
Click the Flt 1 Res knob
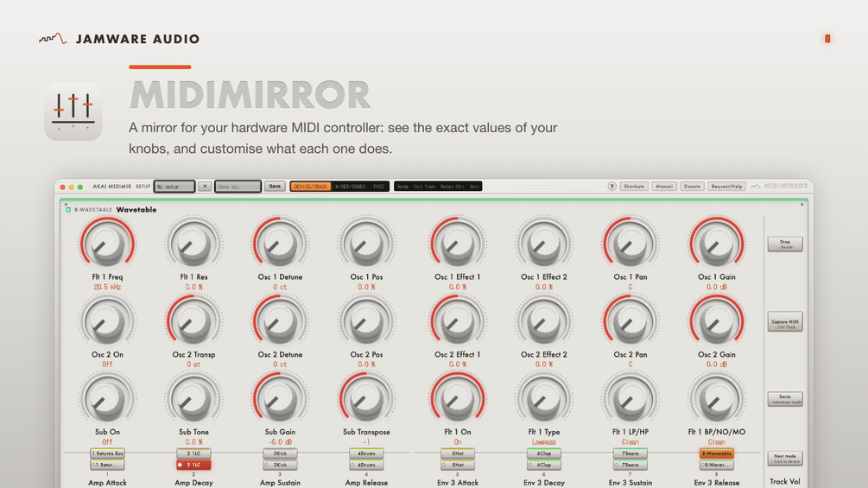pyautogui.click(x=193, y=244)
